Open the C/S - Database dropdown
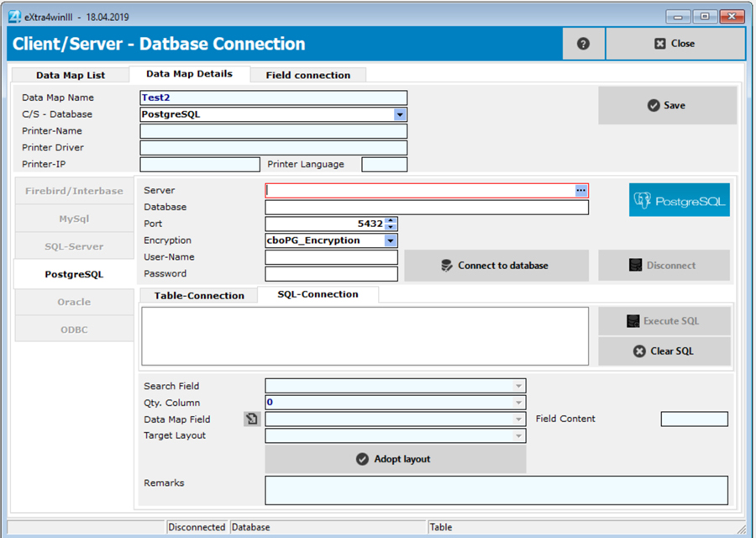Screen dimensions: 756x538 pos(398,113)
